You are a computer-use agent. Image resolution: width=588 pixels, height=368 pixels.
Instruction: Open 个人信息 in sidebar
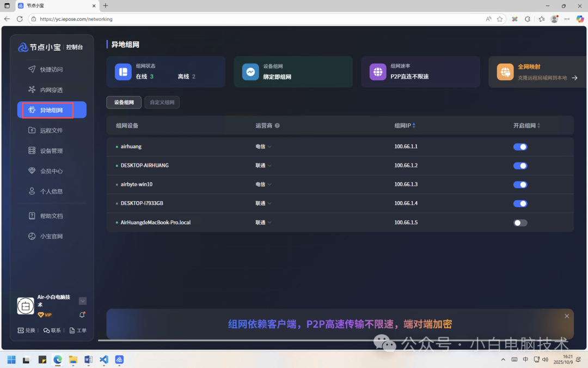click(x=51, y=191)
